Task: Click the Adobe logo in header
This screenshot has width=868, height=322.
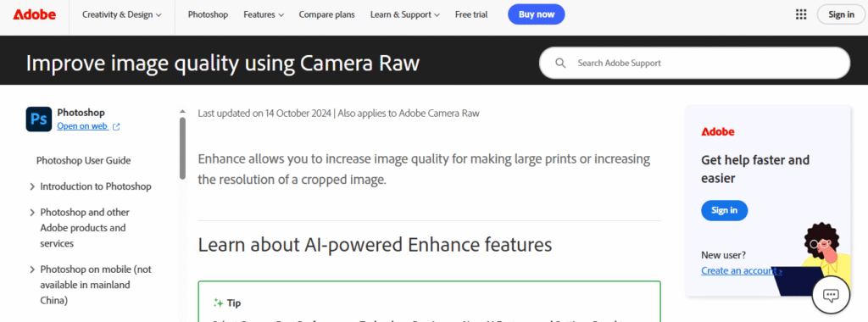Action: (34, 15)
